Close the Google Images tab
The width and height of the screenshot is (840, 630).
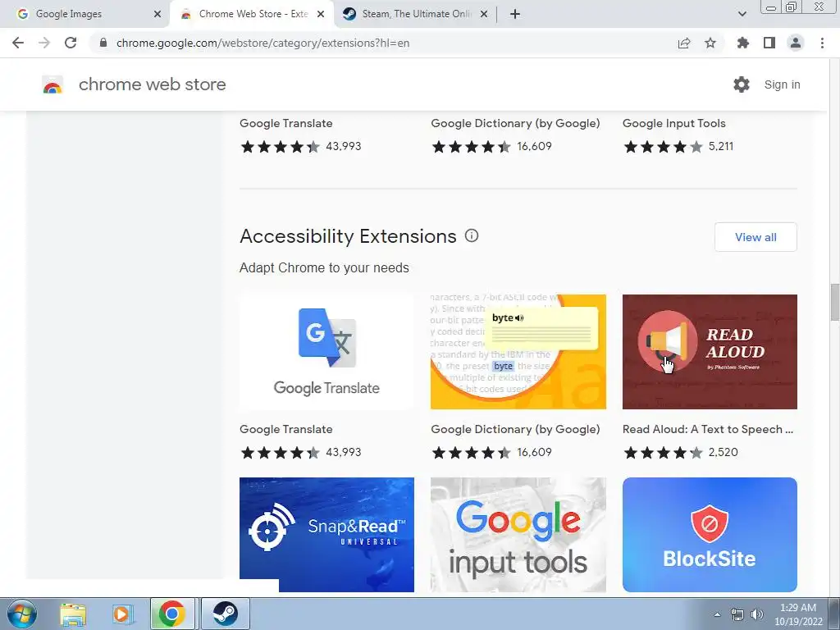[157, 14]
